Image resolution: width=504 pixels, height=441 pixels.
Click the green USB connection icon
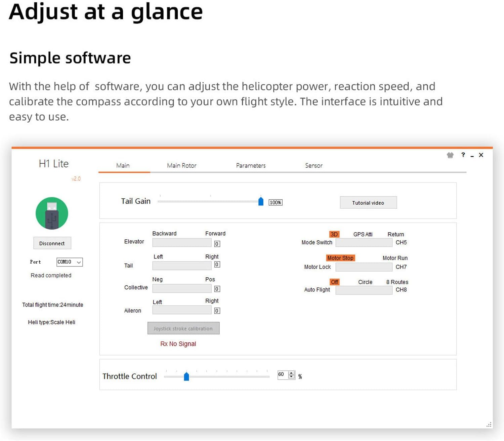(52, 213)
